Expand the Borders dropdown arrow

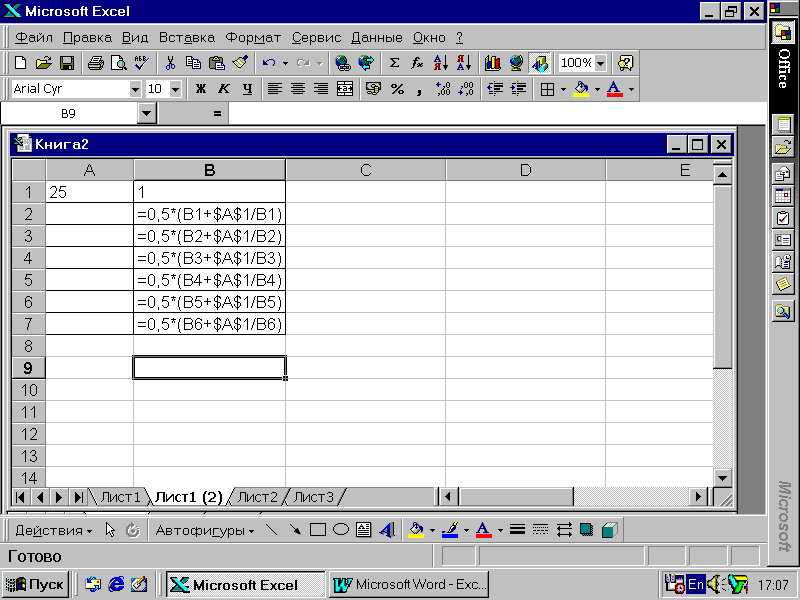(563, 89)
